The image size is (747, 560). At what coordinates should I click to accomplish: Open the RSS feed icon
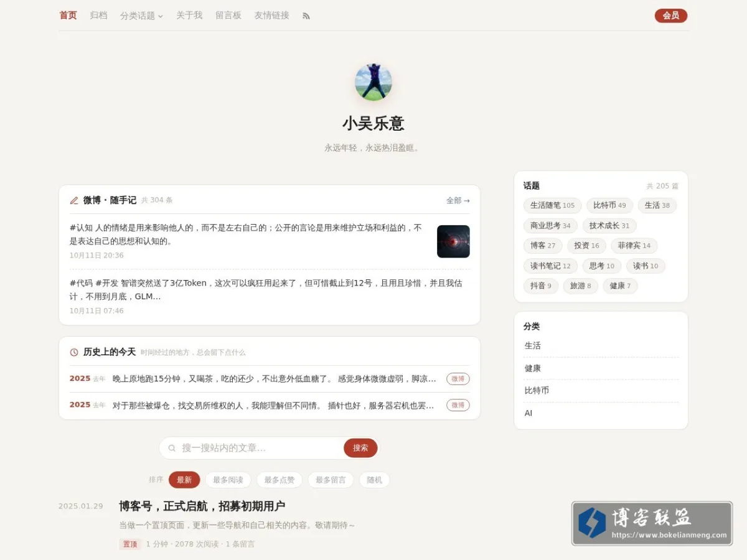click(x=306, y=16)
